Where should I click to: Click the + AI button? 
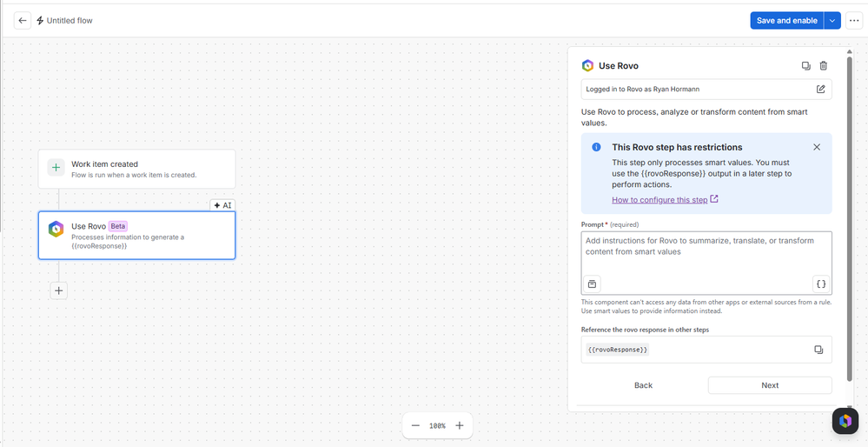pos(222,205)
